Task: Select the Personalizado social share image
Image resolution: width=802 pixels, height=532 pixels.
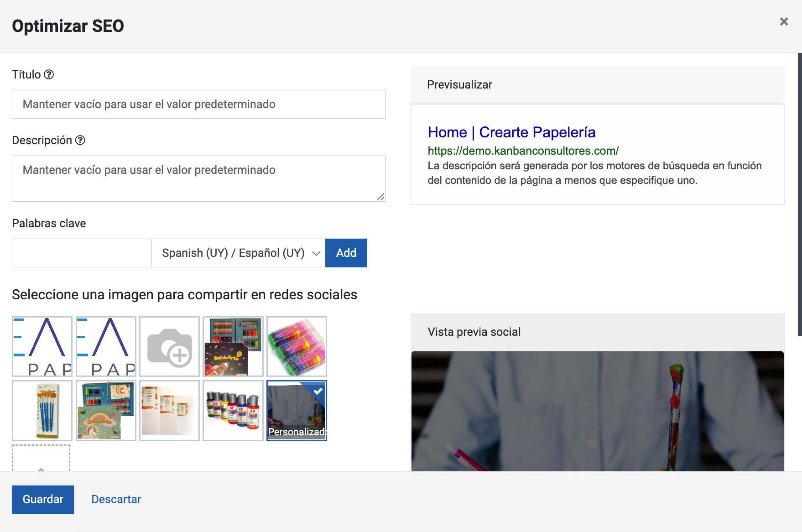Action: click(x=297, y=411)
